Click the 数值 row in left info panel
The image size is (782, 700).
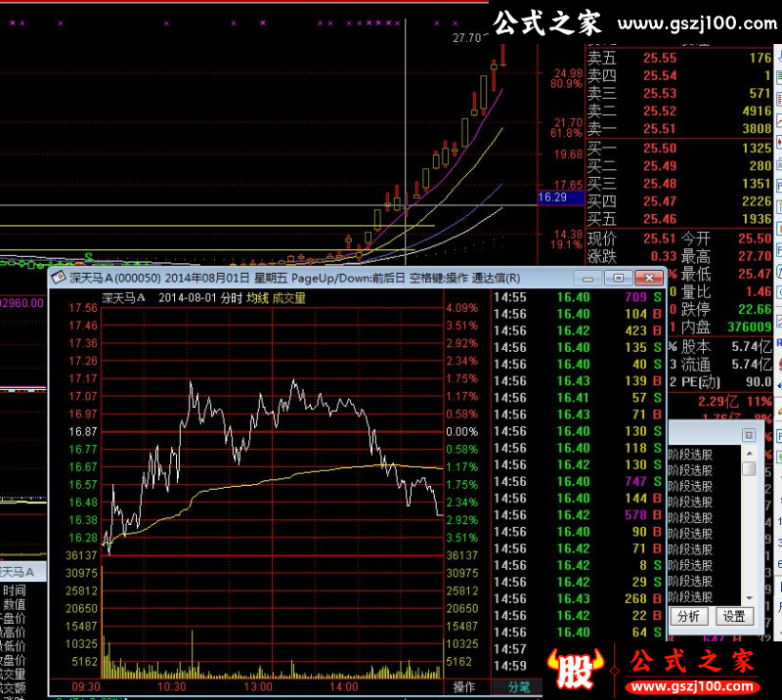coord(14,604)
